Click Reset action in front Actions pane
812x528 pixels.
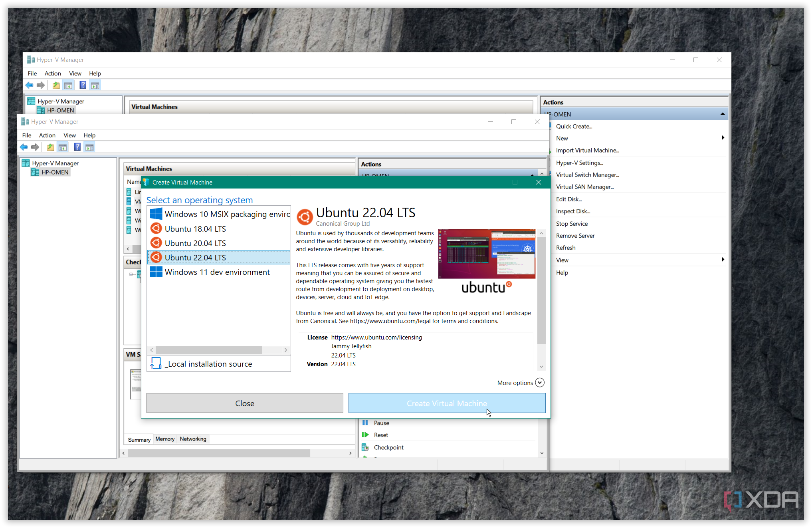(x=381, y=435)
